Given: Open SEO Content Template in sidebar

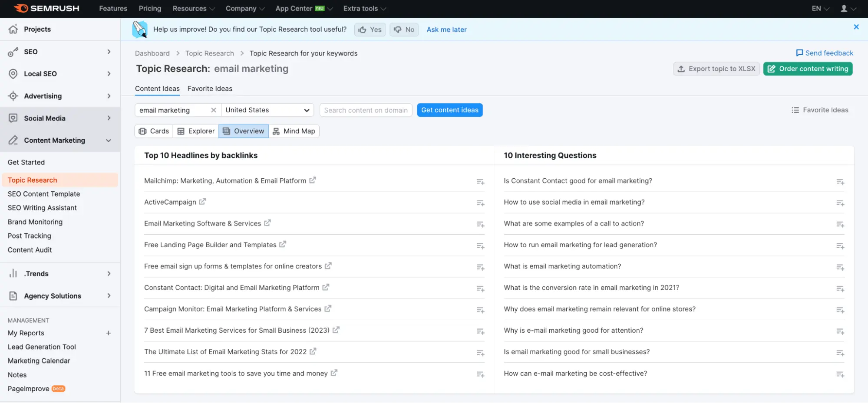Looking at the screenshot, I should (44, 194).
